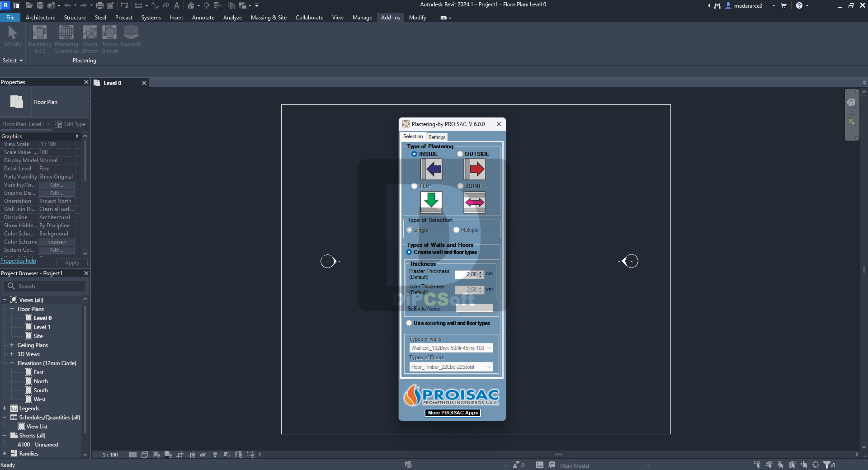Click the System Color Edit button
Screen dimensions: 868x470
pyautogui.click(x=57, y=250)
